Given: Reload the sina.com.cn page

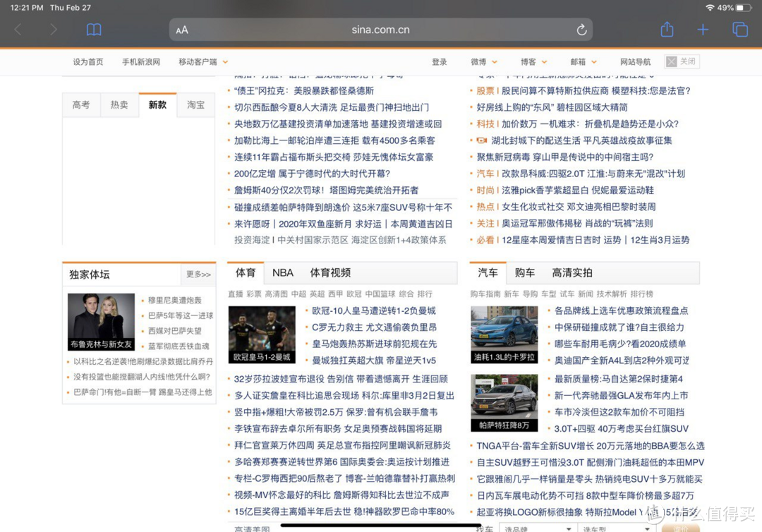Looking at the screenshot, I should [x=581, y=30].
